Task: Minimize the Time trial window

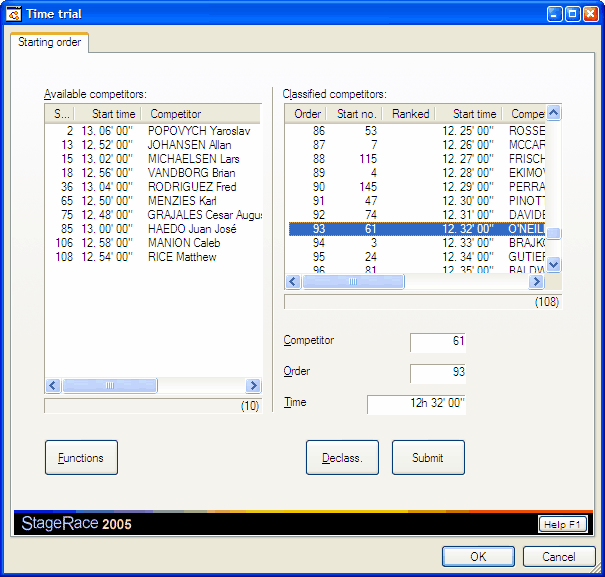Action: point(554,14)
